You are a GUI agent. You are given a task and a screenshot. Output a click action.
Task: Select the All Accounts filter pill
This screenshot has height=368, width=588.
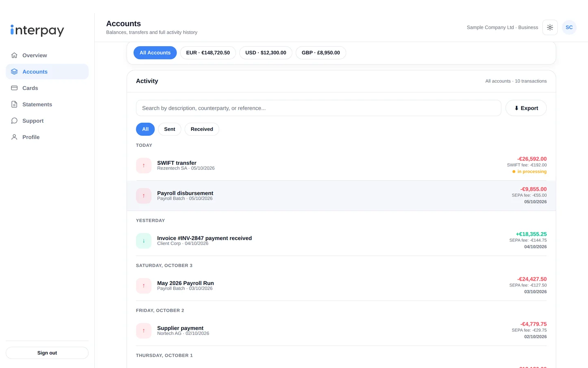pos(155,53)
